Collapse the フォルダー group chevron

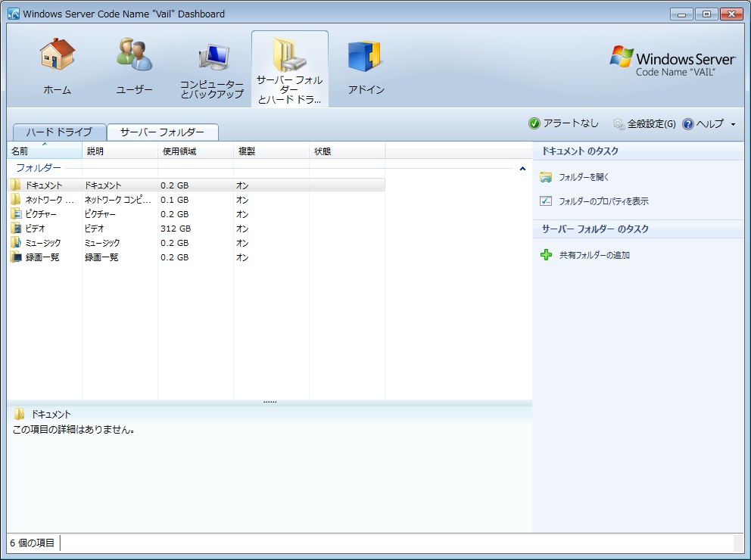522,169
